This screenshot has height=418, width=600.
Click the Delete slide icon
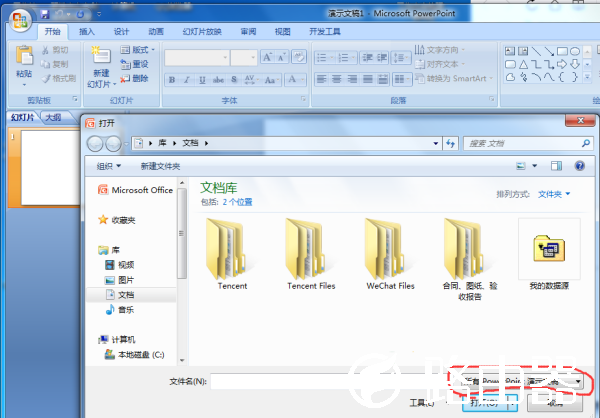[x=125, y=78]
